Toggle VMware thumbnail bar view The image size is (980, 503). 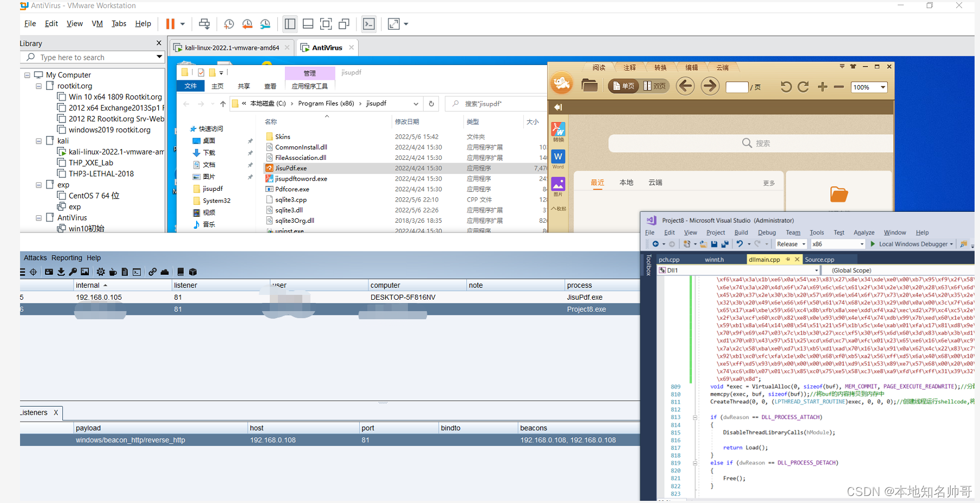click(x=308, y=24)
